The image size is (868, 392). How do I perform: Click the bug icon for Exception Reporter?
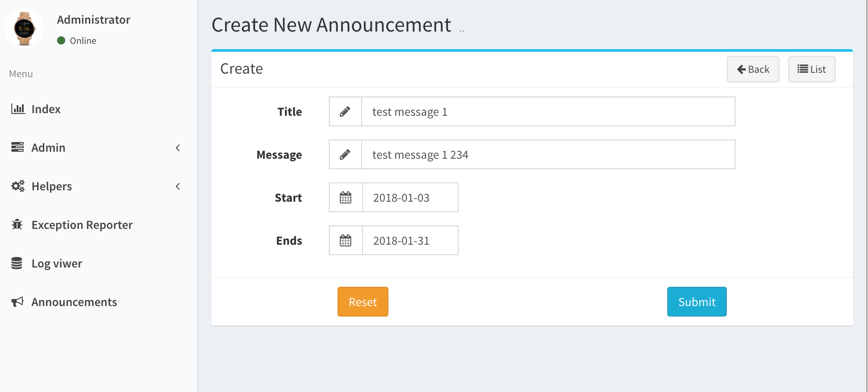pos(18,225)
